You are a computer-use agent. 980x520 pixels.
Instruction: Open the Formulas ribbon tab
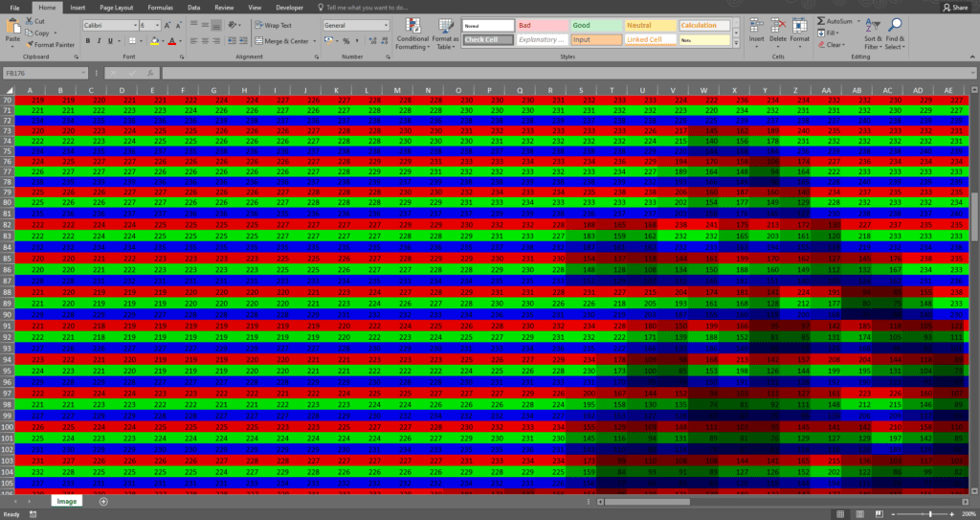(159, 7)
